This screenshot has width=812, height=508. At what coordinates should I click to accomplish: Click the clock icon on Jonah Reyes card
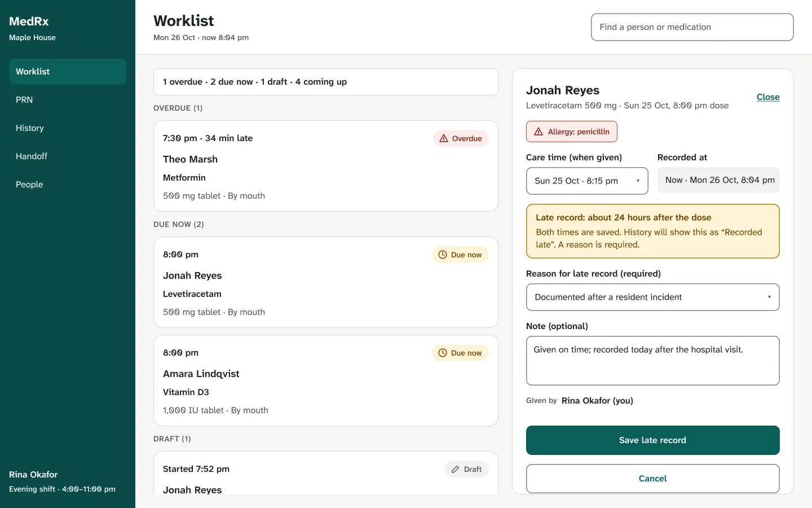(x=443, y=255)
